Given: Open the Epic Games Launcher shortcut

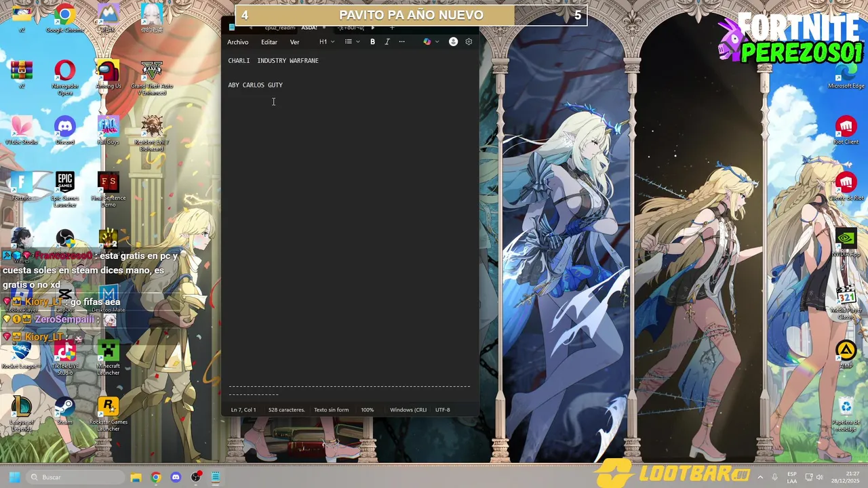Looking at the screenshot, I should 65,190.
